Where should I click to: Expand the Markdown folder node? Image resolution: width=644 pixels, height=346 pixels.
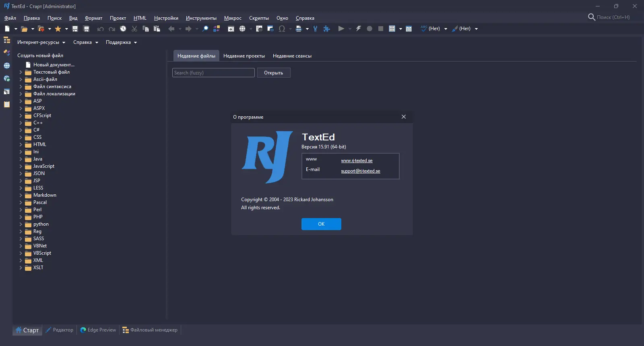click(21, 195)
